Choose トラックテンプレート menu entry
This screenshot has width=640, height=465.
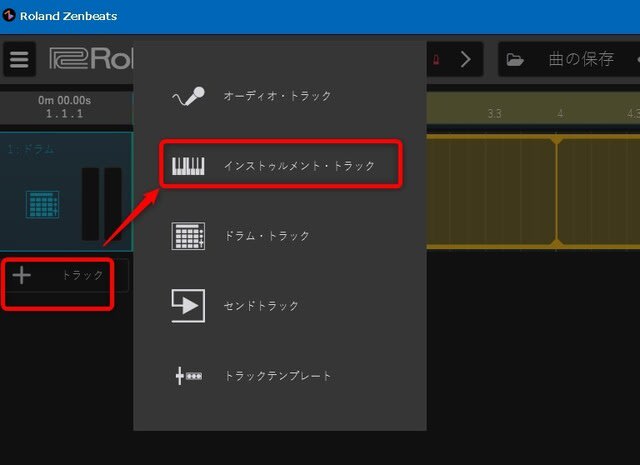[x=278, y=376]
